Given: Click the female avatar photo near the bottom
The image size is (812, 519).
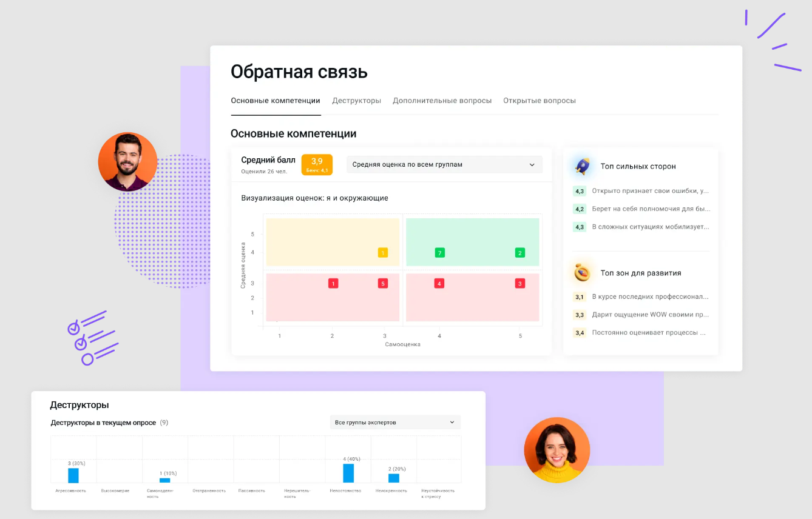Looking at the screenshot, I should [557, 450].
